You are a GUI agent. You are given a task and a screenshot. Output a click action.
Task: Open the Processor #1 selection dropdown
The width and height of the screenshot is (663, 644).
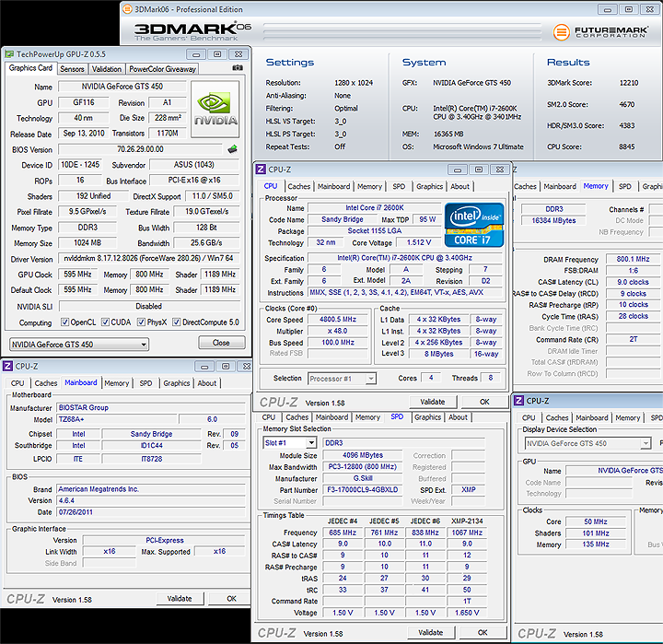(x=342, y=379)
